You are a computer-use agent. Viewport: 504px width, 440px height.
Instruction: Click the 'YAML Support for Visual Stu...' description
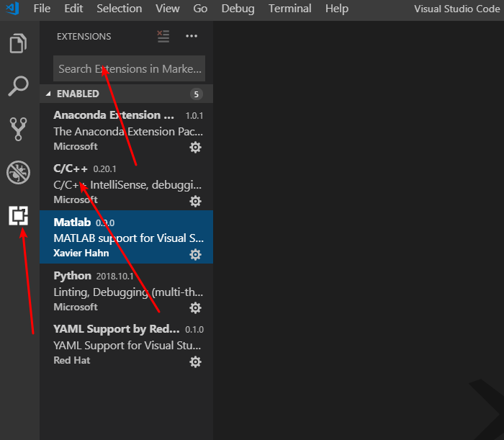click(127, 346)
